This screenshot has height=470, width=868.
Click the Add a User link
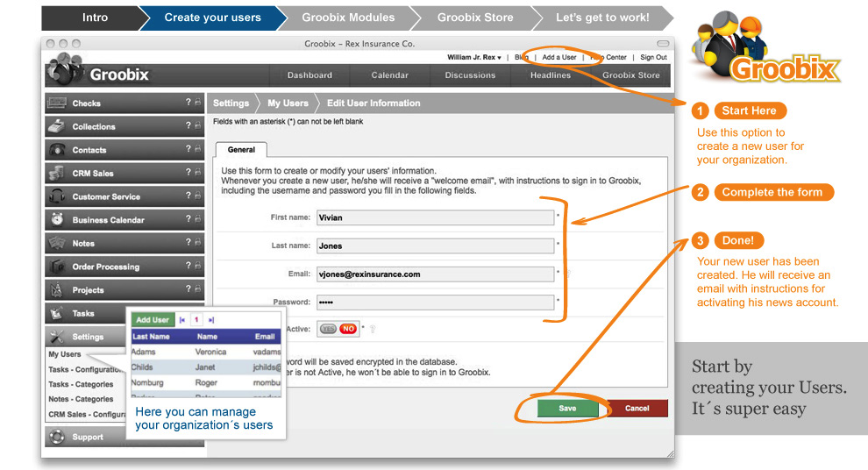click(559, 57)
